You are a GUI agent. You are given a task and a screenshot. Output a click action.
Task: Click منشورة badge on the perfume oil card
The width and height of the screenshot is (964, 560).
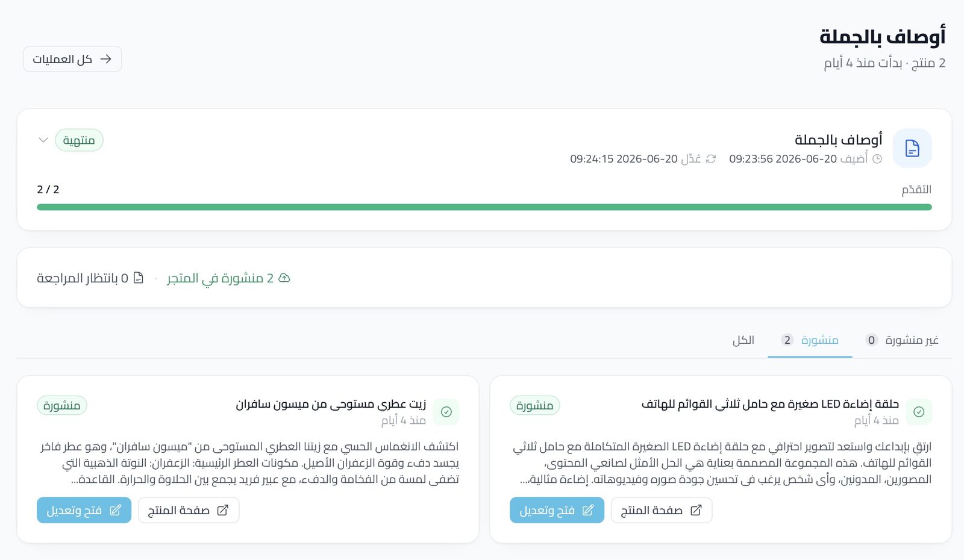(62, 405)
